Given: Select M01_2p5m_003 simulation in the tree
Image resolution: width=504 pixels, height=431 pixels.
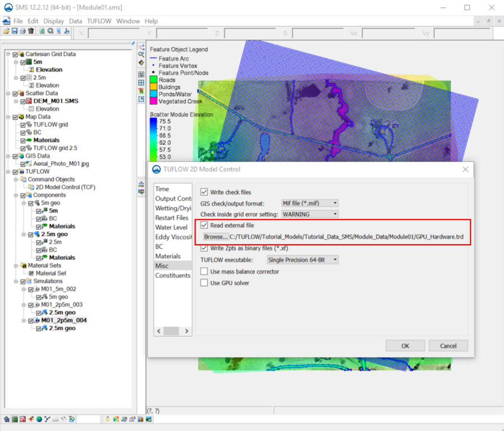Looking at the screenshot, I should click(62, 305).
